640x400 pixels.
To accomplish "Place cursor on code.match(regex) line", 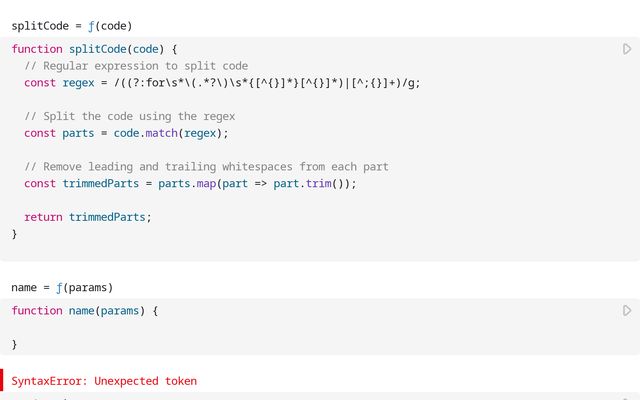I will 171,133.
